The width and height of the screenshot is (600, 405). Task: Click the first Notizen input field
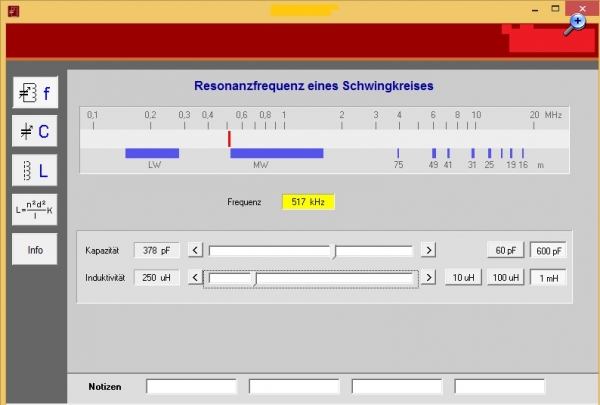click(x=192, y=386)
